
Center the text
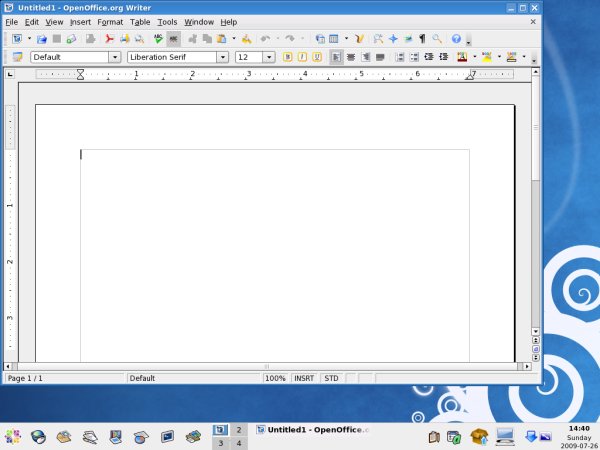(x=351, y=57)
